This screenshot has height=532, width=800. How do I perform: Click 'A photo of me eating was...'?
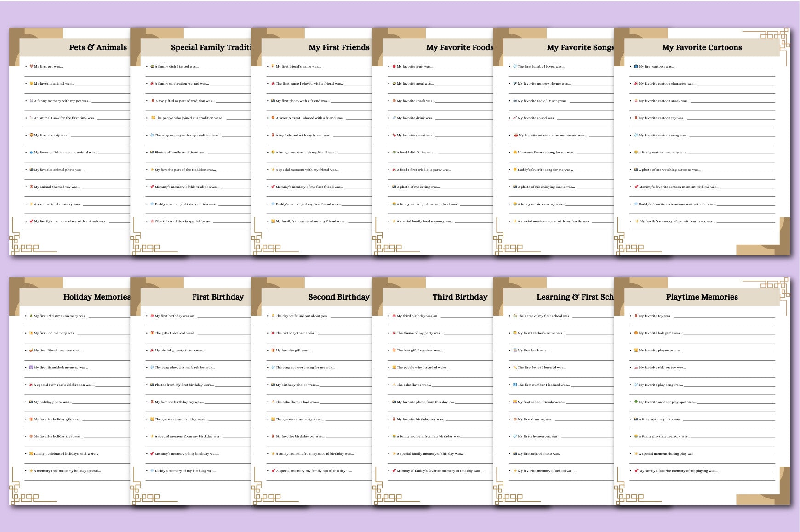click(x=418, y=187)
